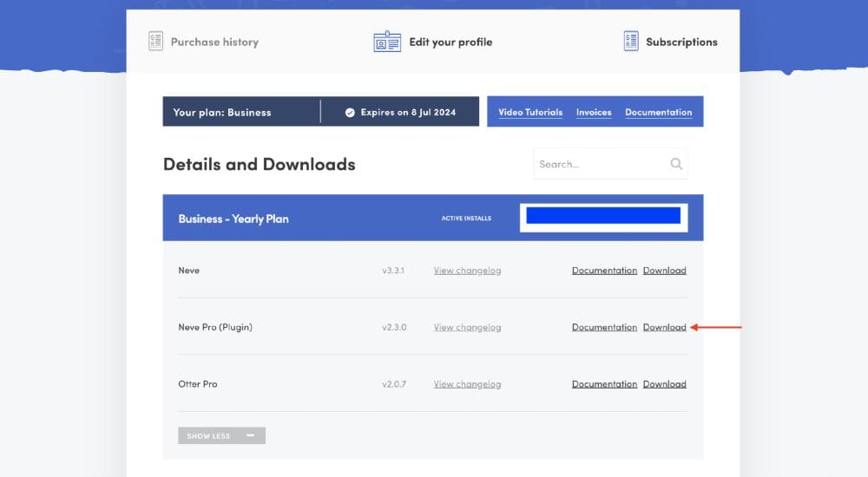The image size is (868, 477).
Task: Click the Otter Pro product name
Action: point(198,384)
